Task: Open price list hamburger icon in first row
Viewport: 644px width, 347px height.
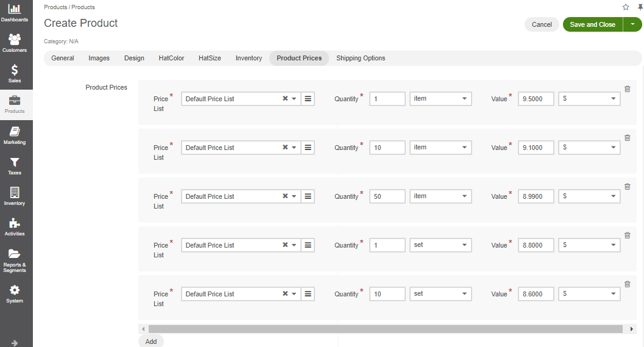Action: pos(308,99)
